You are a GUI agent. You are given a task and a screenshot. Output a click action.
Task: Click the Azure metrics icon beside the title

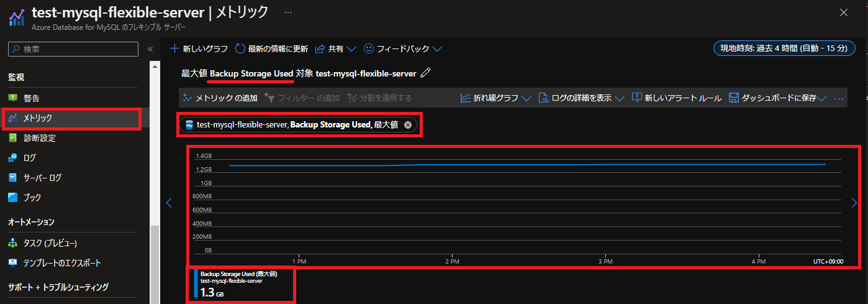coord(17,17)
